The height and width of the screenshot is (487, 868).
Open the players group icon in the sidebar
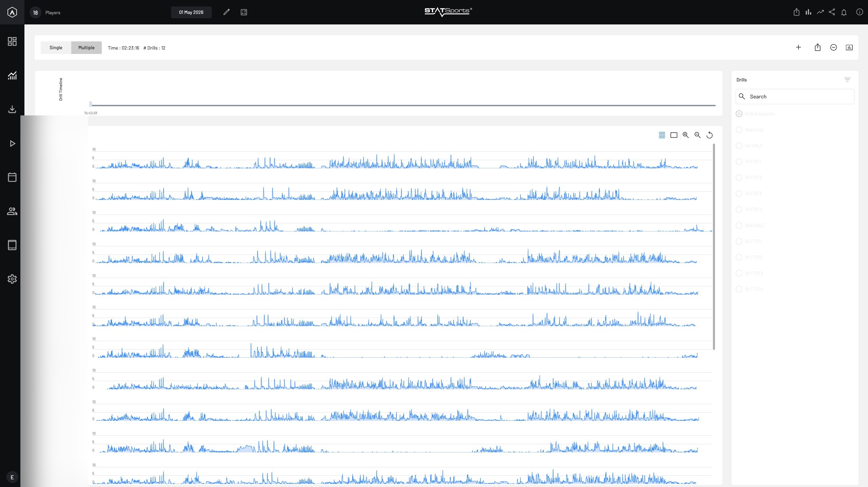pos(12,211)
